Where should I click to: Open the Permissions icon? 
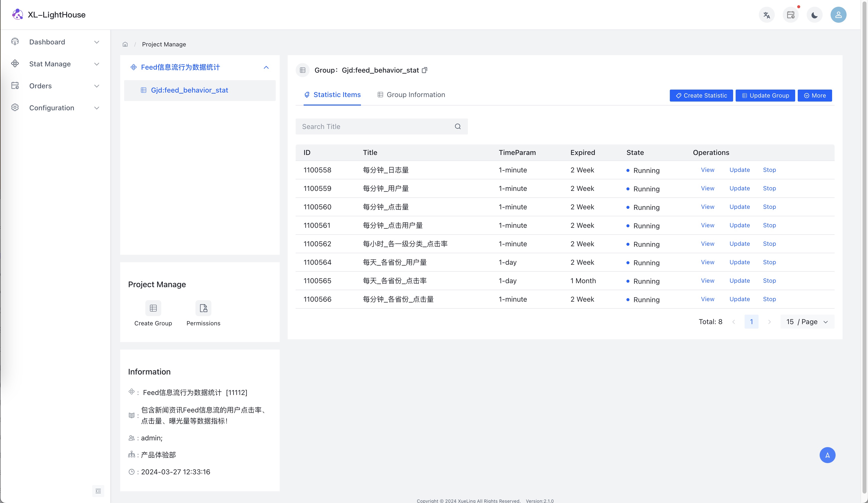coord(203,308)
